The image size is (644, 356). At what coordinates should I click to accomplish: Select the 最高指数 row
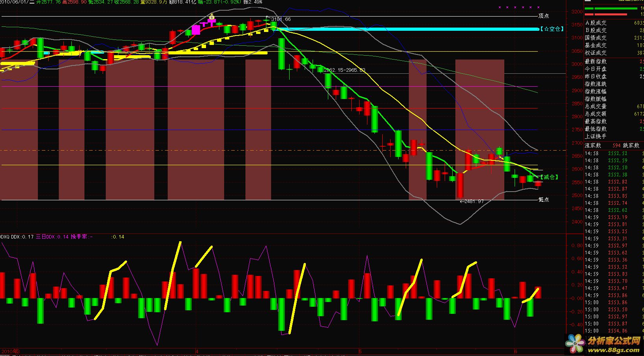(614, 121)
